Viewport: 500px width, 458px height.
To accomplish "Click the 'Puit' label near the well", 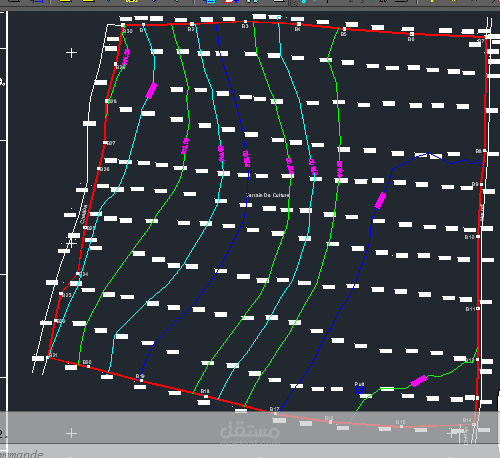I will (359, 384).
